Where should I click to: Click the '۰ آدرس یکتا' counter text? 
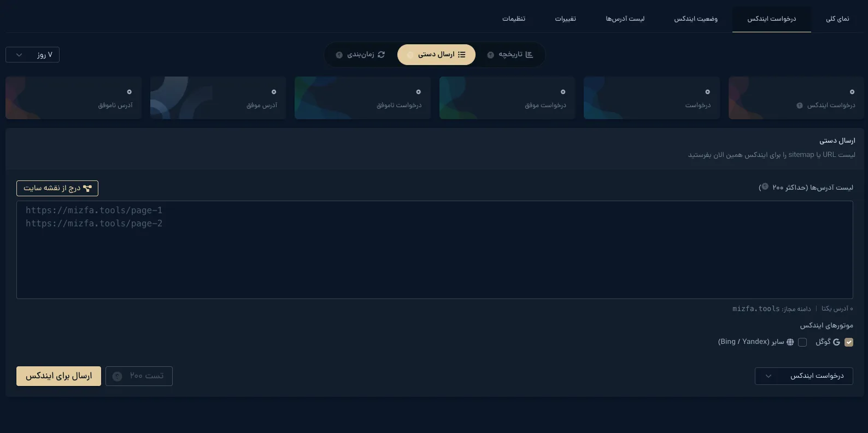[x=837, y=309]
